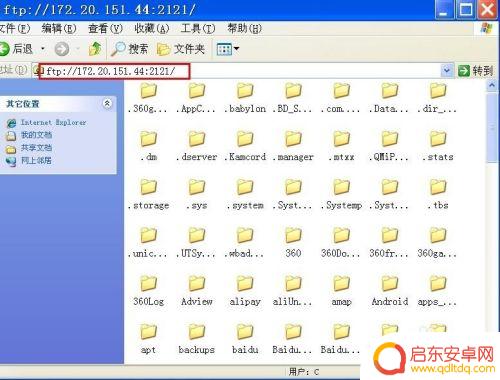Open the View (查看) menu
Viewport: 500px width, 380px height.
point(105,29)
